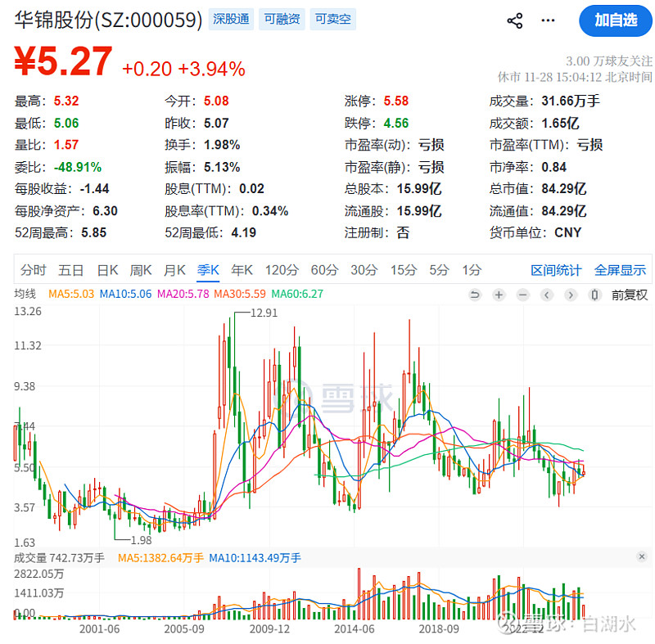Click the MA60:6.27 indicator label
The width and height of the screenshot is (655, 644).
297,294
